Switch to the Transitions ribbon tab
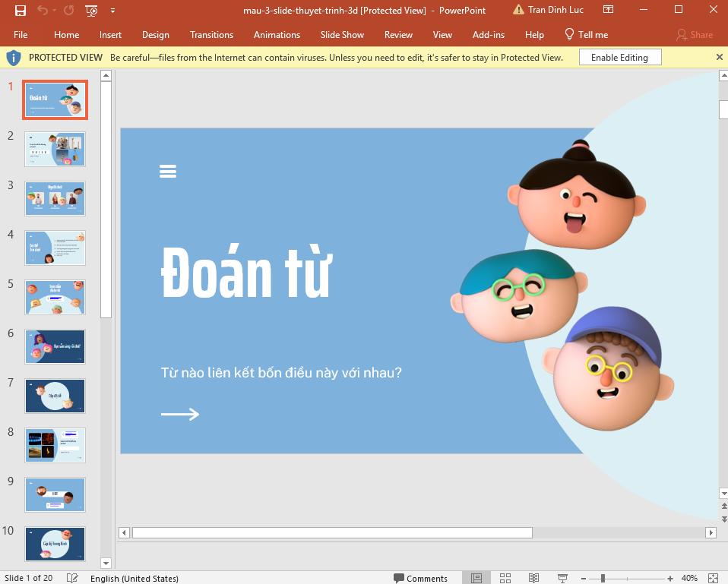Viewport: 728px width, 584px height. (211, 34)
